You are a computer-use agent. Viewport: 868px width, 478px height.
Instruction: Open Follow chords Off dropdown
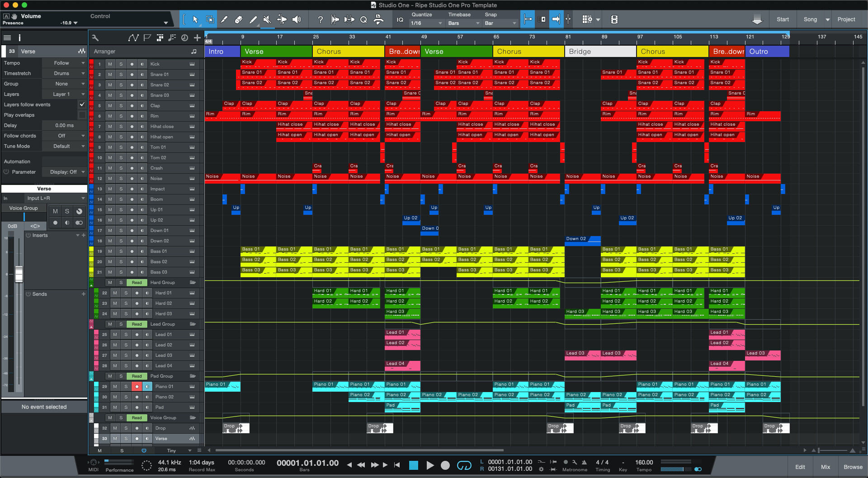tap(64, 136)
